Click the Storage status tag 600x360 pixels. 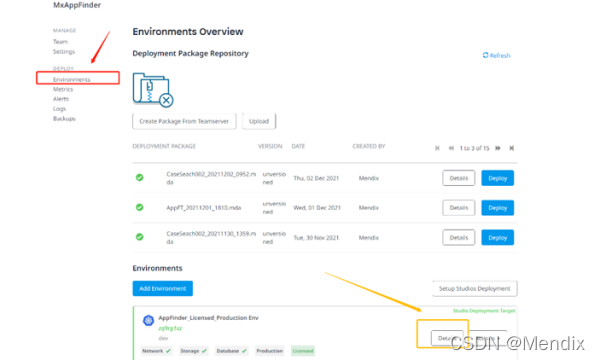point(194,351)
